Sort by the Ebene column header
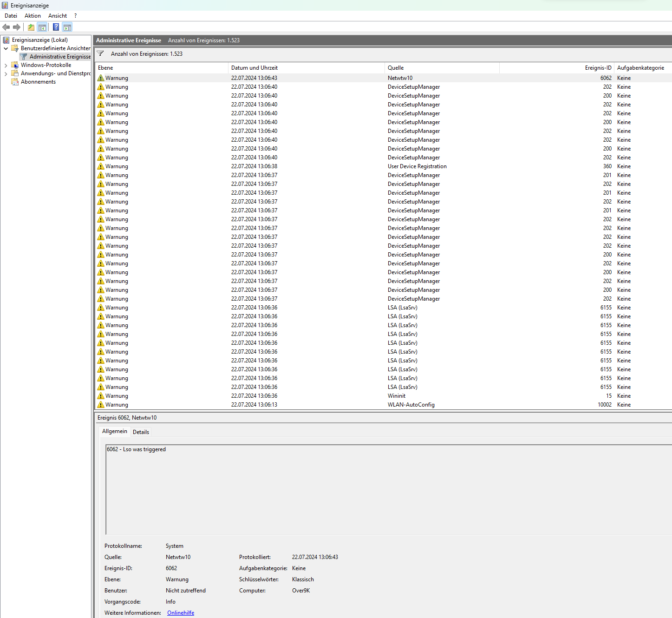Viewport: 672px width, 618px height. tap(162, 68)
